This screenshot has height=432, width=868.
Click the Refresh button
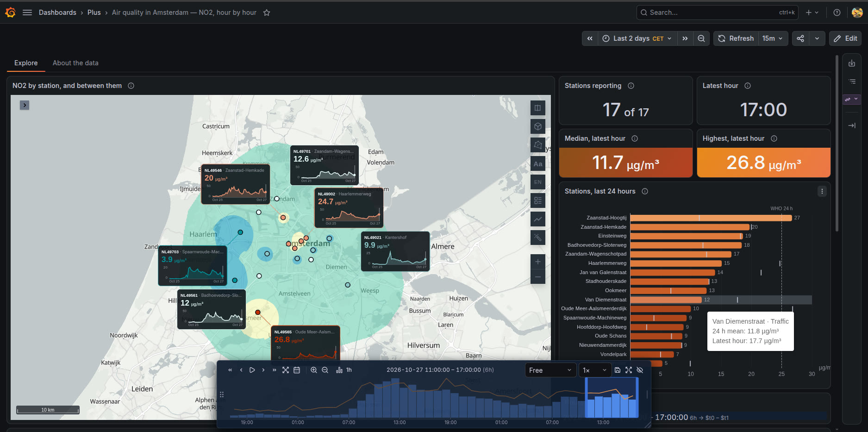736,38
